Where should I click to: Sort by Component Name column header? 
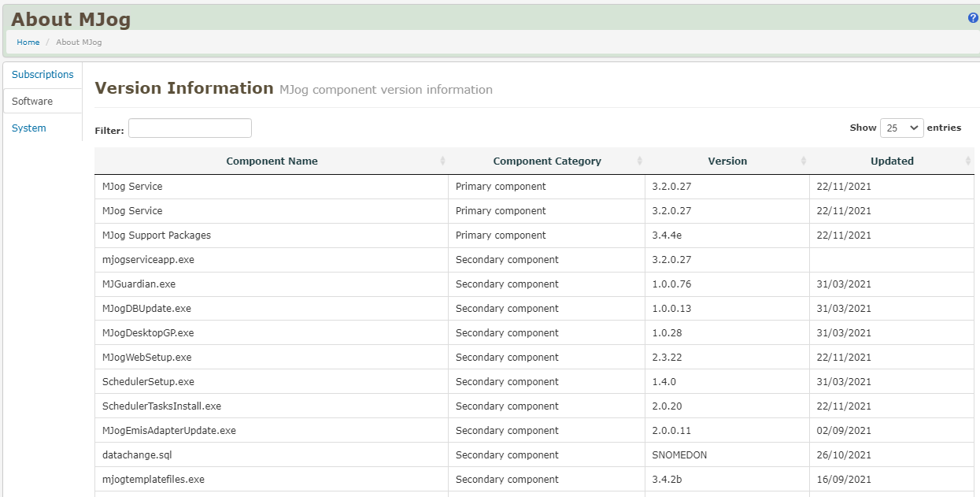[x=272, y=161]
